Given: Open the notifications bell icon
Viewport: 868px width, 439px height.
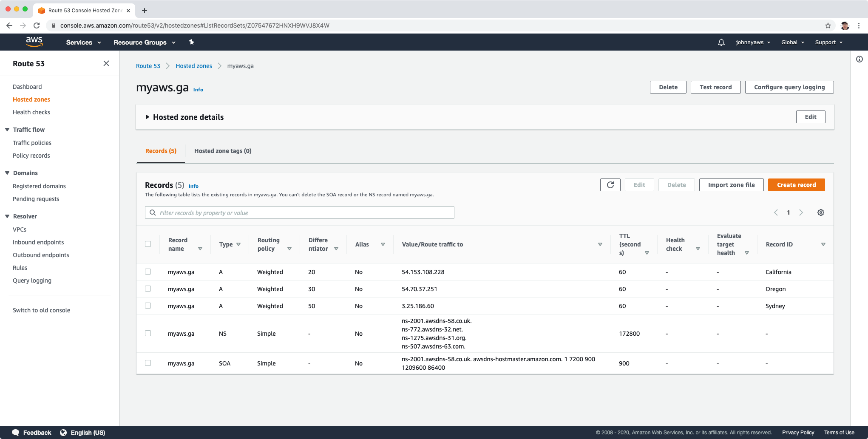Looking at the screenshot, I should tap(721, 42).
